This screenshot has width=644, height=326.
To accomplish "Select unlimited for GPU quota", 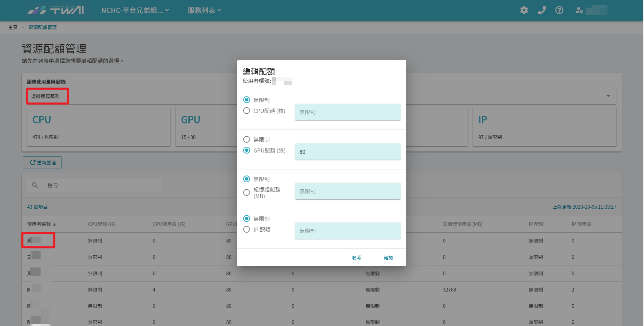I will pos(247,139).
